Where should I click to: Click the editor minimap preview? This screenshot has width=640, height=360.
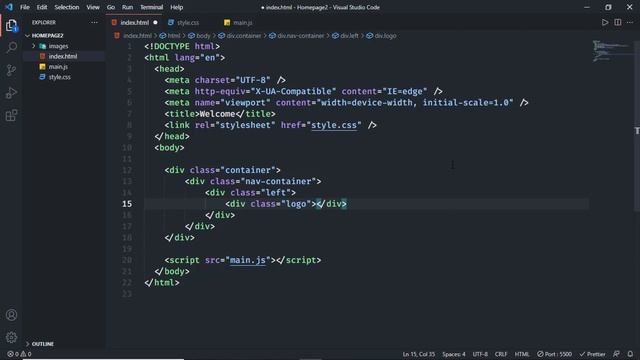(611, 51)
